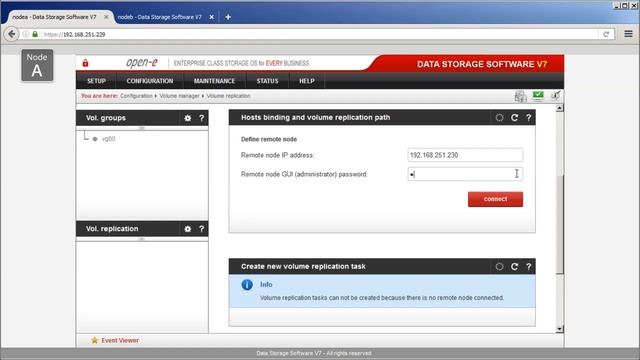This screenshot has height=360, width=640.
Task: Open the SETUP menu
Action: pos(96,81)
